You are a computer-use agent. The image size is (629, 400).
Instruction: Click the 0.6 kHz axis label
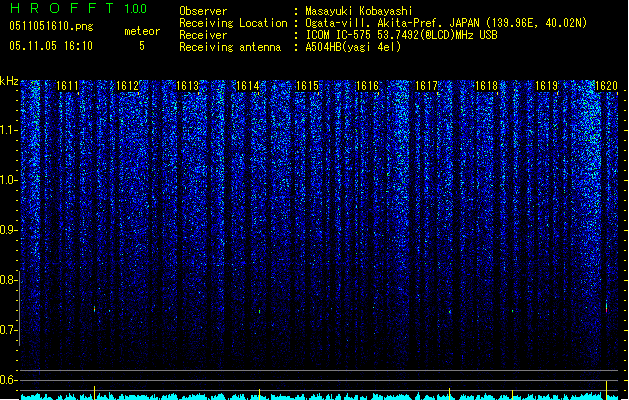8,380
